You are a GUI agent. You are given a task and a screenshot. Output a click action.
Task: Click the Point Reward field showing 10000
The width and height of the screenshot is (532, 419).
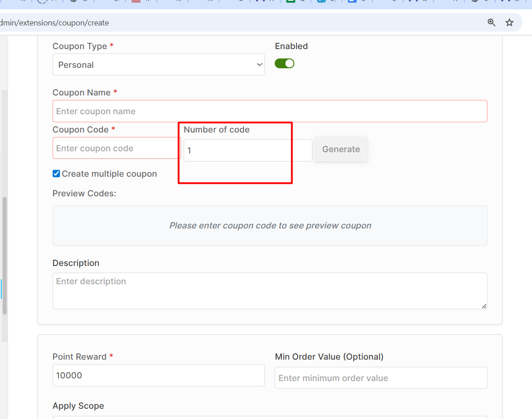pyautogui.click(x=158, y=375)
